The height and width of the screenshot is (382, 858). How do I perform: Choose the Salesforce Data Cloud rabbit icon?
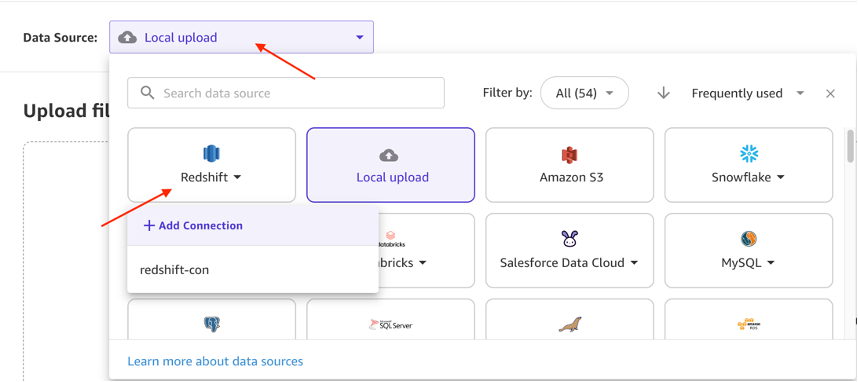coord(570,239)
